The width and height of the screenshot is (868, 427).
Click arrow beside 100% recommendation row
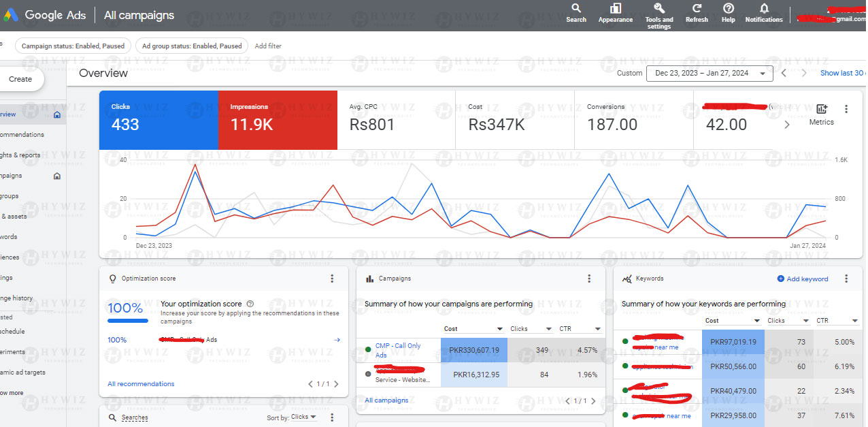click(x=337, y=340)
